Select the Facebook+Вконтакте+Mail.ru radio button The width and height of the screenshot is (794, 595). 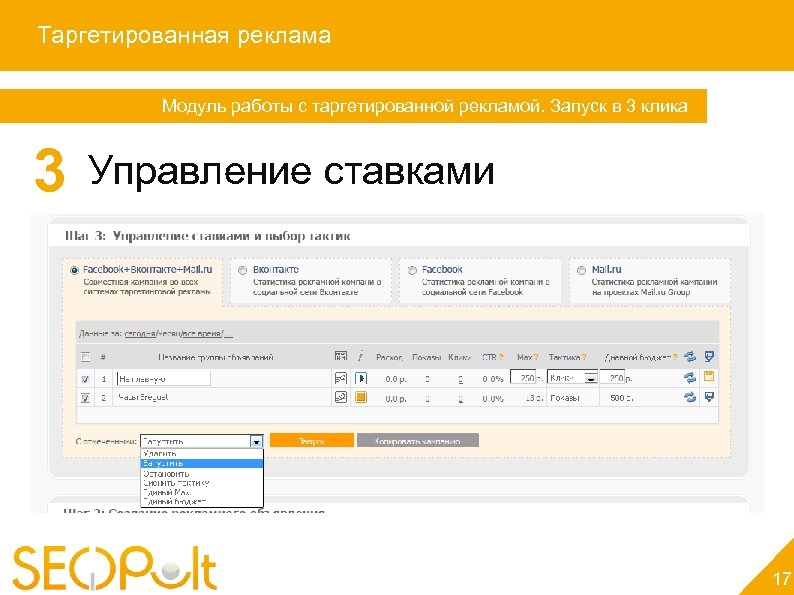[74, 270]
